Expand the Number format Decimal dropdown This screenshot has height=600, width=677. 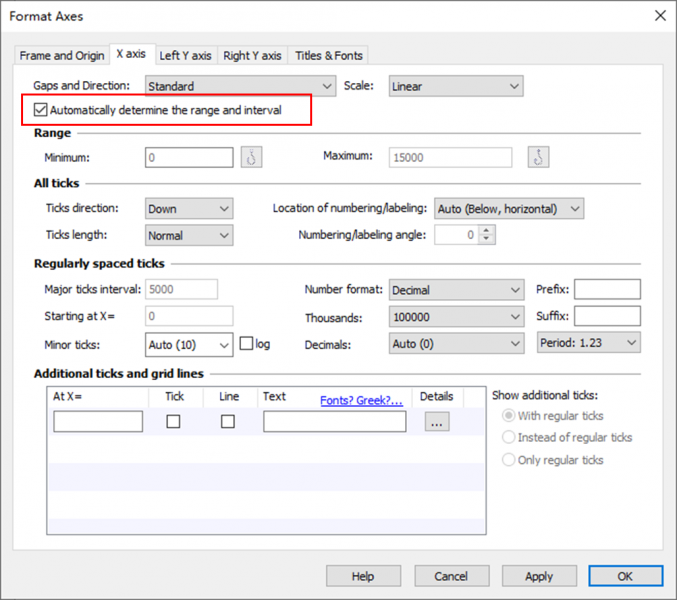coord(456,290)
